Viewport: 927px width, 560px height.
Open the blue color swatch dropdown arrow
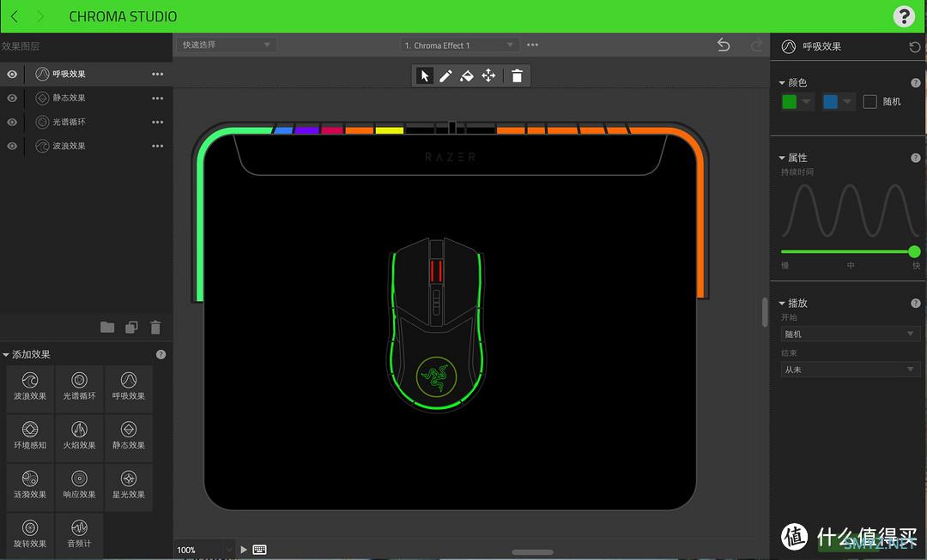coord(847,101)
